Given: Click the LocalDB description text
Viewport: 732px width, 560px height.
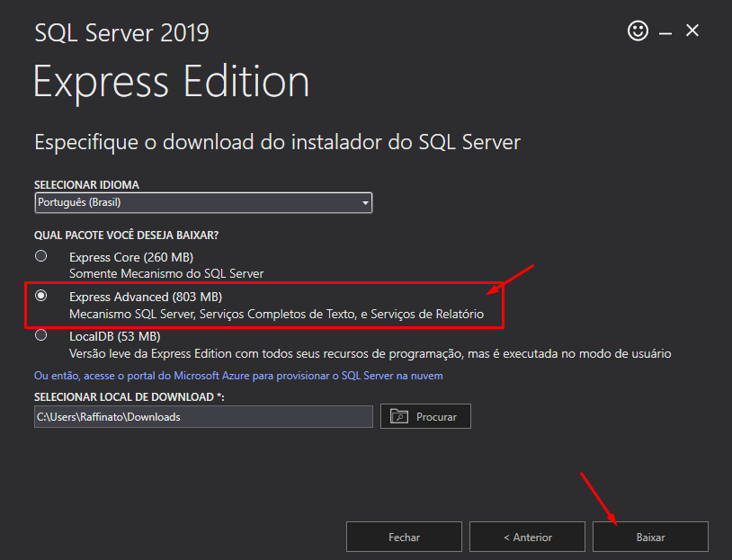Looking at the screenshot, I should click(x=370, y=354).
